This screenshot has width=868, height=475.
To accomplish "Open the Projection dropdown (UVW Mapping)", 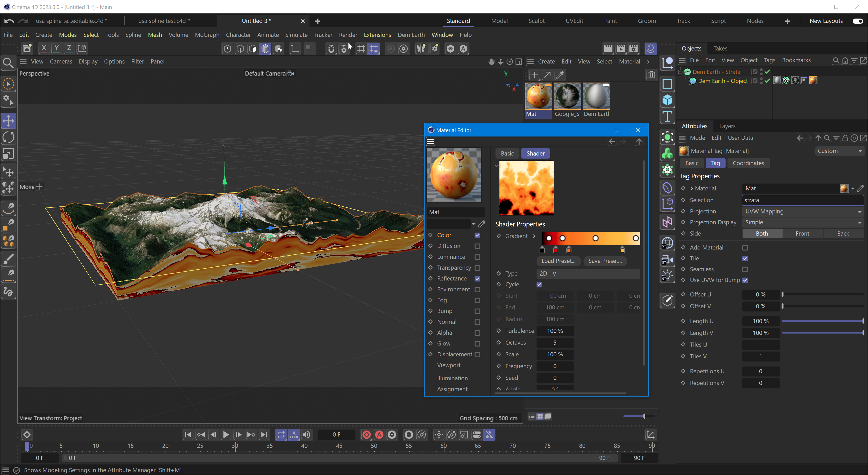I will [803, 212].
